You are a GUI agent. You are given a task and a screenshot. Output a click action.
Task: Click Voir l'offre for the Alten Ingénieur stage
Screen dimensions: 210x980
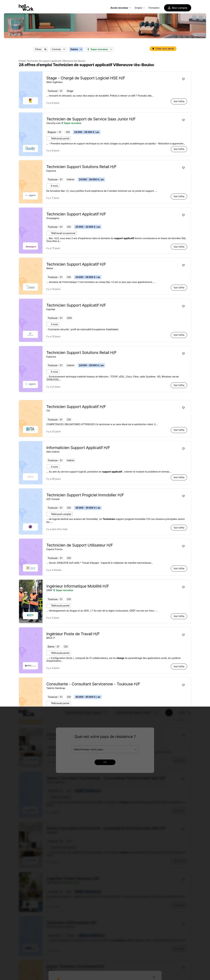(x=179, y=102)
